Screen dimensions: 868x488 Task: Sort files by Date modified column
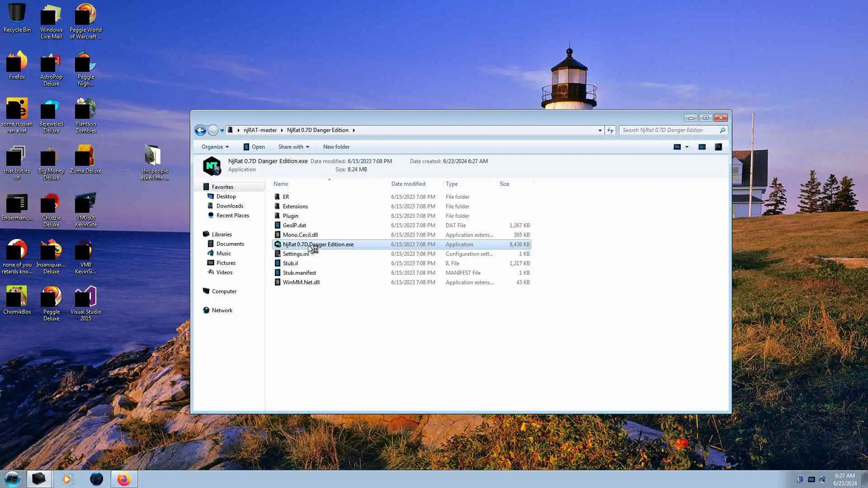[x=408, y=184]
